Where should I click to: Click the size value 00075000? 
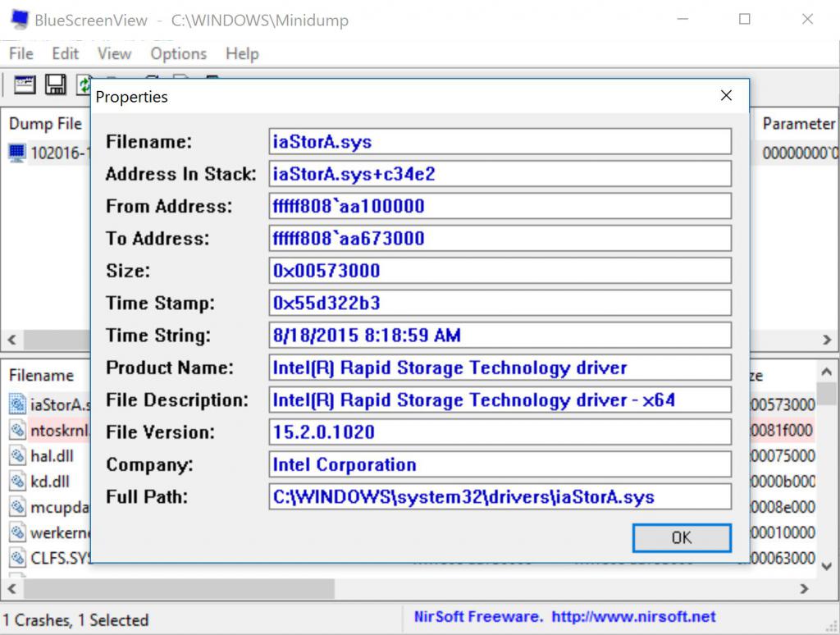click(x=782, y=455)
